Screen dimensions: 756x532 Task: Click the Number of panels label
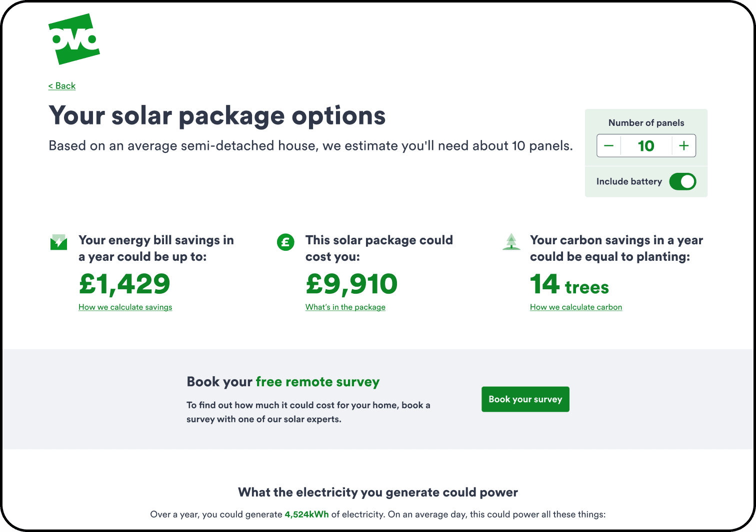(646, 123)
